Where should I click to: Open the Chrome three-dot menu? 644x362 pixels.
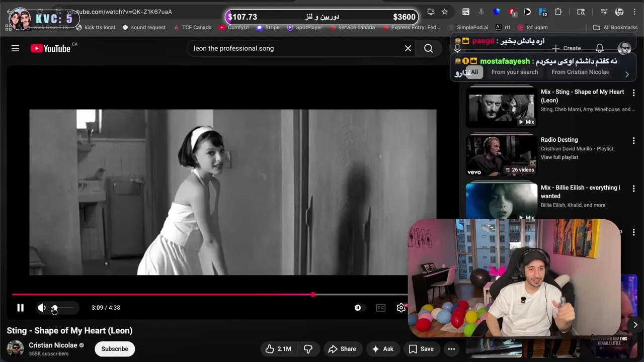point(633,12)
